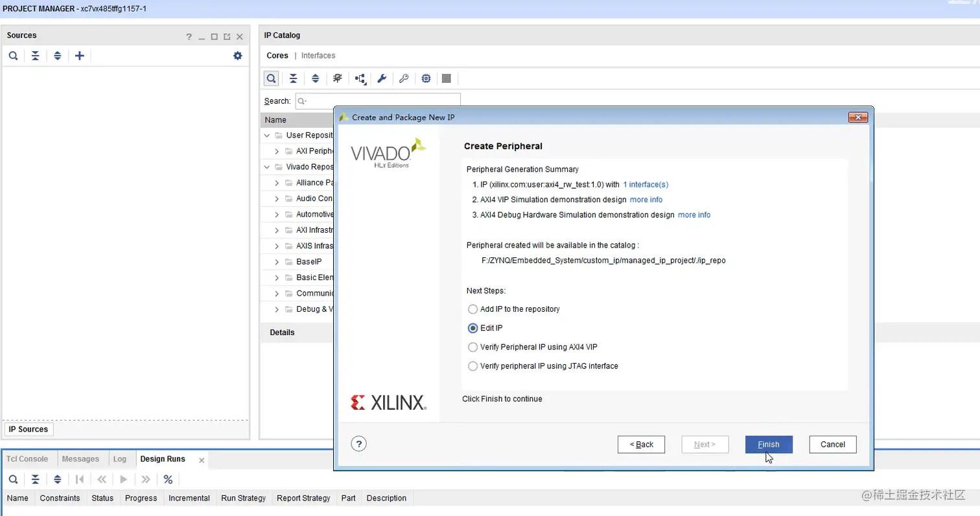Select Verify peripheral IP using JTAG interface
980x516 pixels.
pyautogui.click(x=473, y=366)
